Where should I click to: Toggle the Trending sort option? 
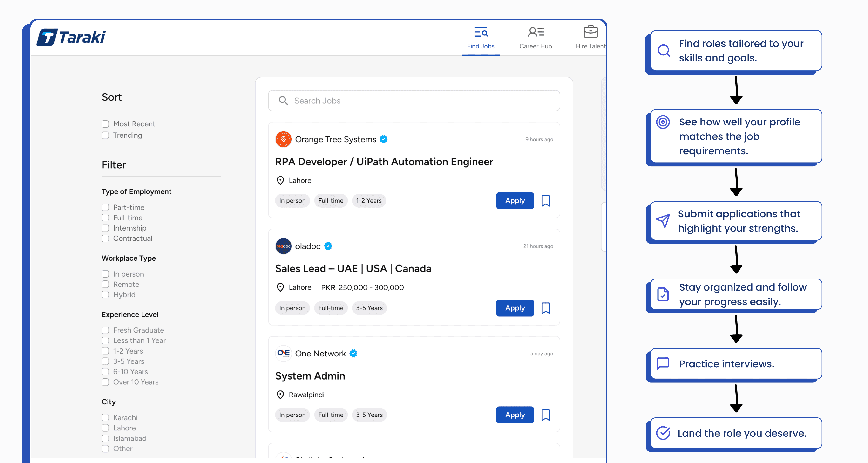pos(105,136)
